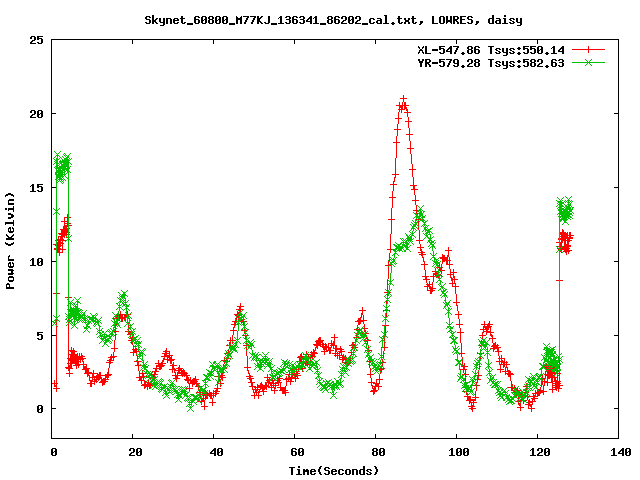Click the red line sample in legend
The width and height of the screenshot is (640, 480).
point(588,50)
